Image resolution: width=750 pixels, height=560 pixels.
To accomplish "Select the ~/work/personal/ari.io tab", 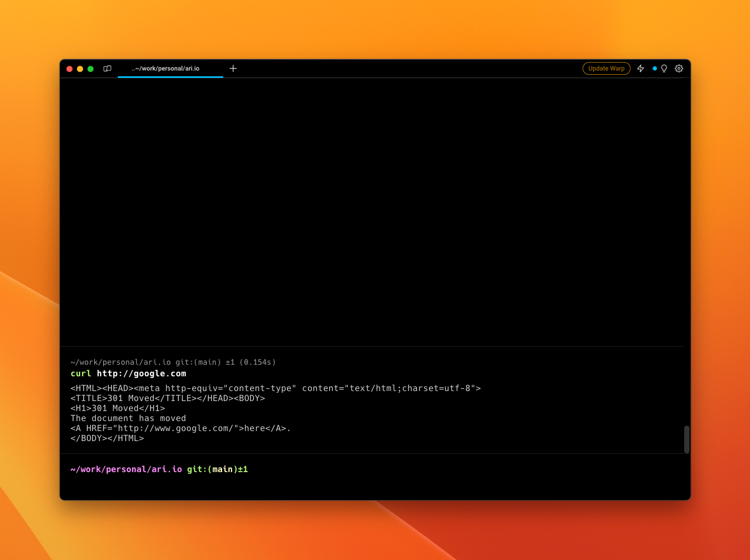I will [171, 68].
